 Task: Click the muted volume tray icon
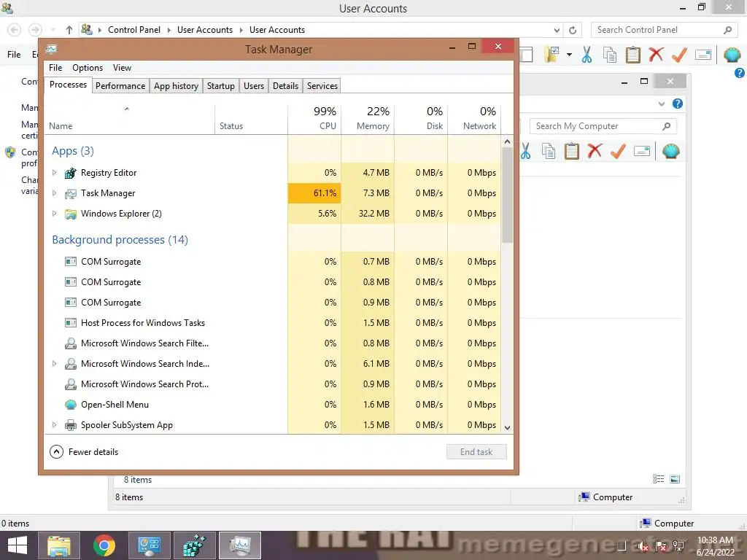(x=643, y=546)
